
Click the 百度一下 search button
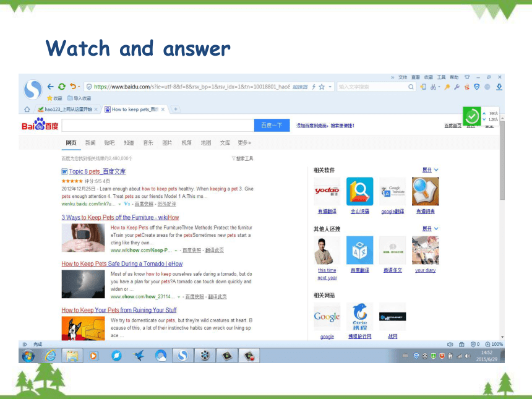[x=272, y=125]
